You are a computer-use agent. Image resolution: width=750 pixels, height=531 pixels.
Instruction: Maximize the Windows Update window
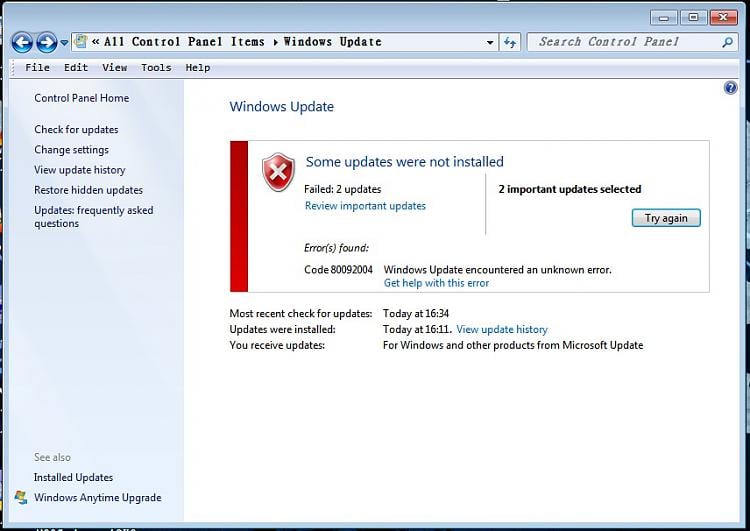pyautogui.click(x=693, y=18)
